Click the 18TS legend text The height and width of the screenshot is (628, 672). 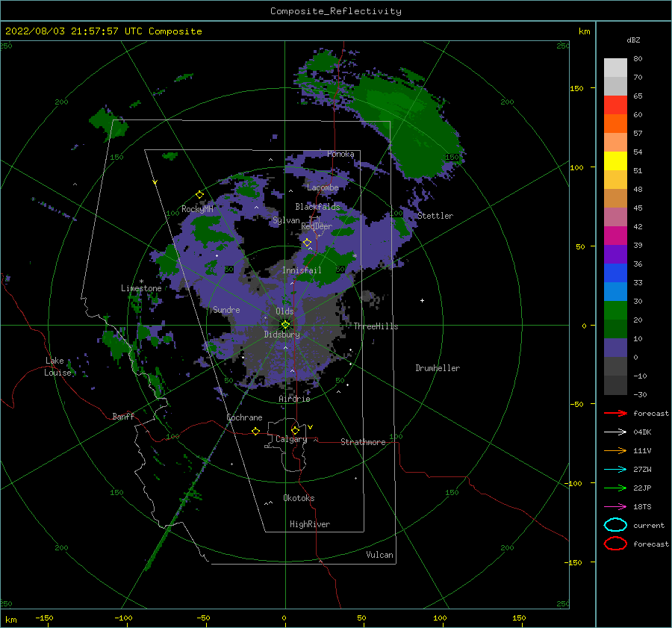tap(642, 507)
